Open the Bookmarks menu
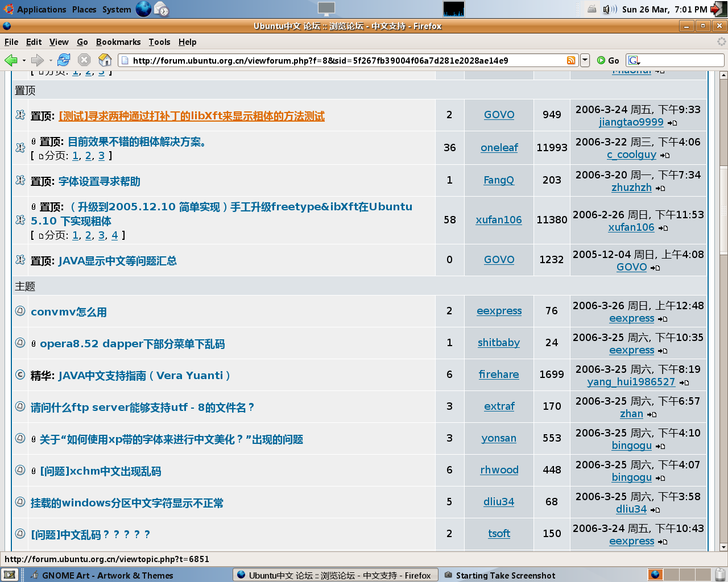The height and width of the screenshot is (582, 728). [x=118, y=42]
